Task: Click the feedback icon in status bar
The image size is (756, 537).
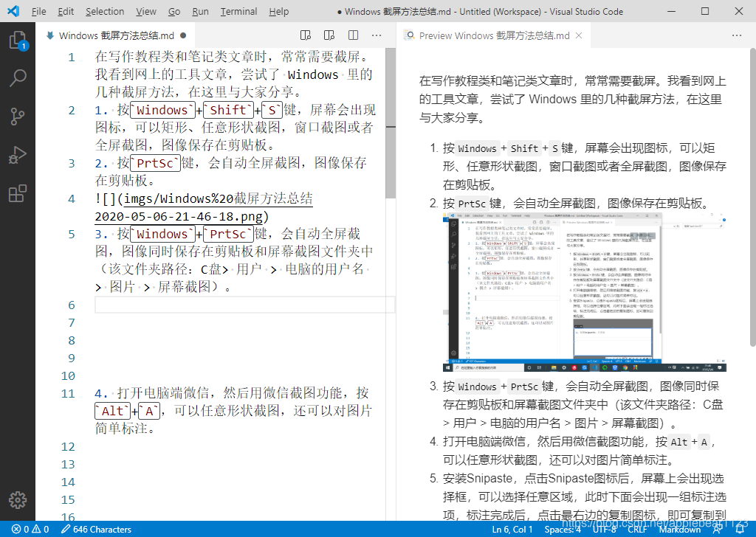Action: [x=718, y=530]
